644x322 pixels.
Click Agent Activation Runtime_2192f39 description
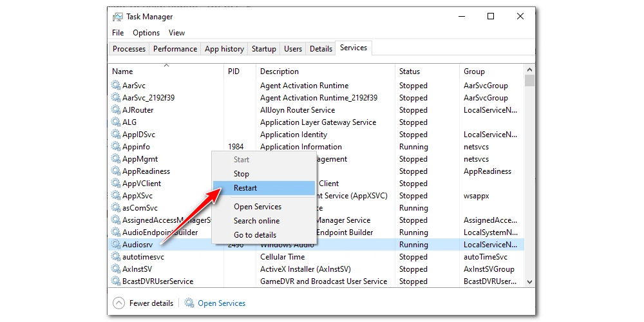pos(319,98)
